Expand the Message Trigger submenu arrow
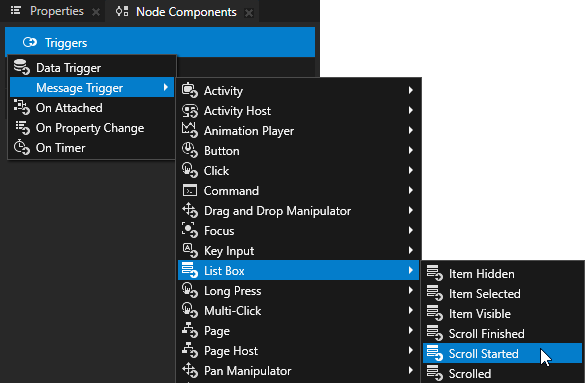The width and height of the screenshot is (585, 383). (166, 87)
